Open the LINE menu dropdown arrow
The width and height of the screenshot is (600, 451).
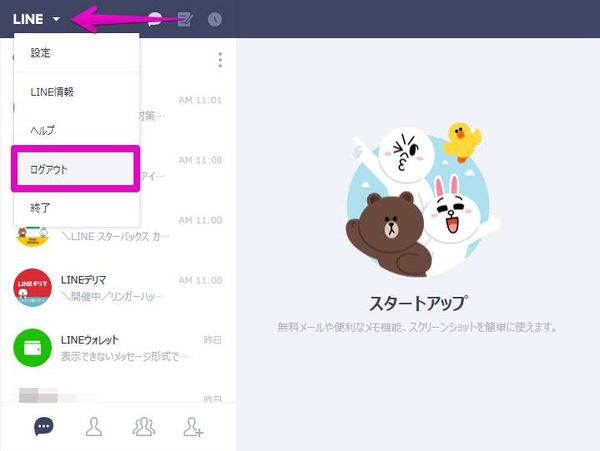(x=56, y=19)
